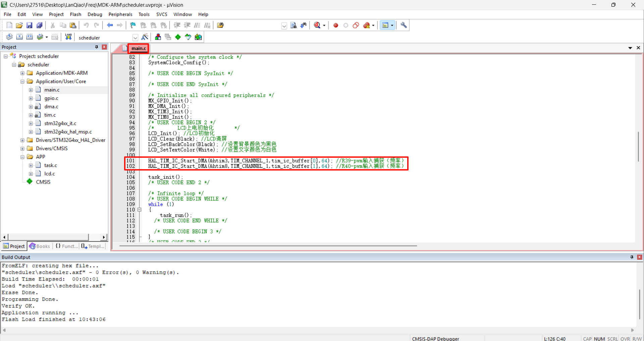Click the Pack Installer icon
Image resolution: width=644 pixels, height=341 pixels.
198,37
